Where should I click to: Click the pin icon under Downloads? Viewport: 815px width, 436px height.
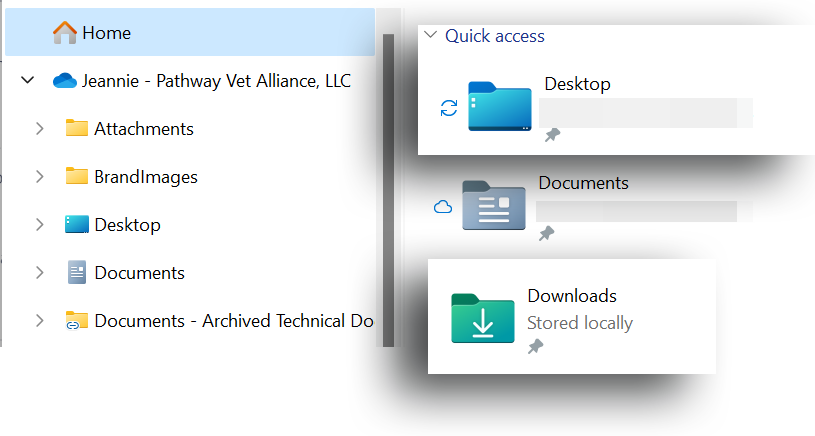coord(536,347)
